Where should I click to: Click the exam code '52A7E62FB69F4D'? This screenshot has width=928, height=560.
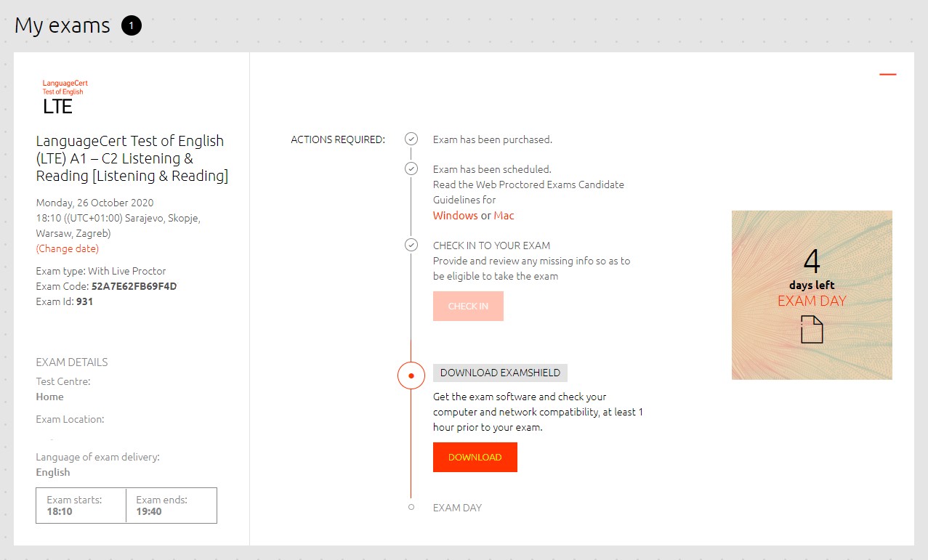click(x=134, y=286)
